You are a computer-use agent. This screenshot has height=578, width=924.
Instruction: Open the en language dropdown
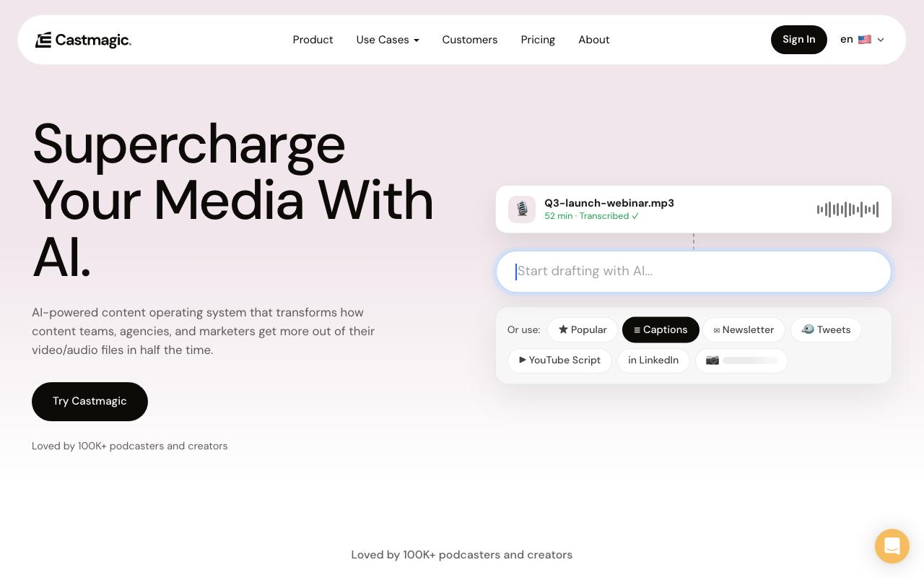click(862, 40)
